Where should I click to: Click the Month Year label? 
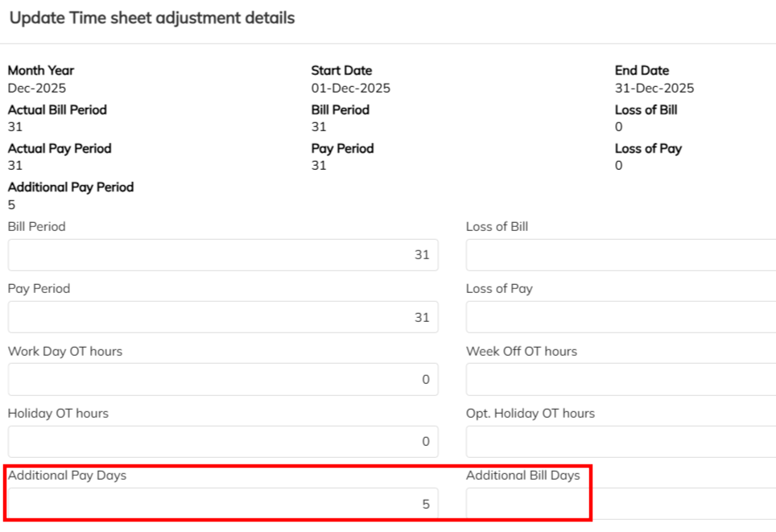(41, 71)
